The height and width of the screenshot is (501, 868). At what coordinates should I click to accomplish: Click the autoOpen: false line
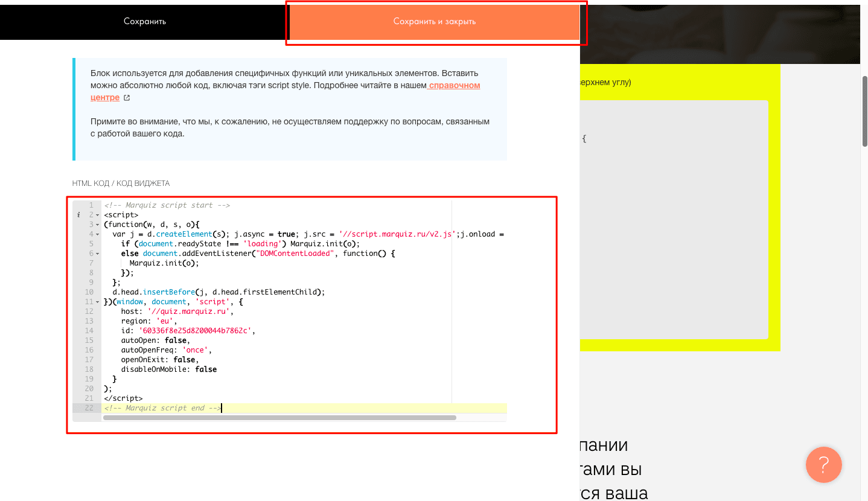point(156,340)
